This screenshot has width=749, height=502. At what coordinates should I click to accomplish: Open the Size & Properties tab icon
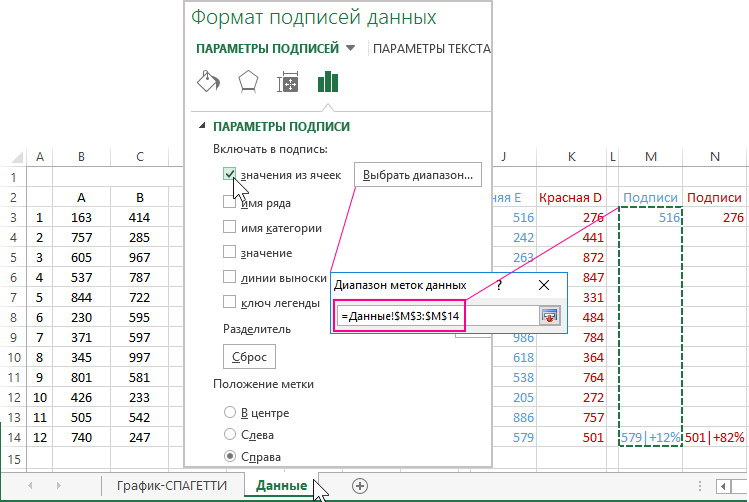288,82
